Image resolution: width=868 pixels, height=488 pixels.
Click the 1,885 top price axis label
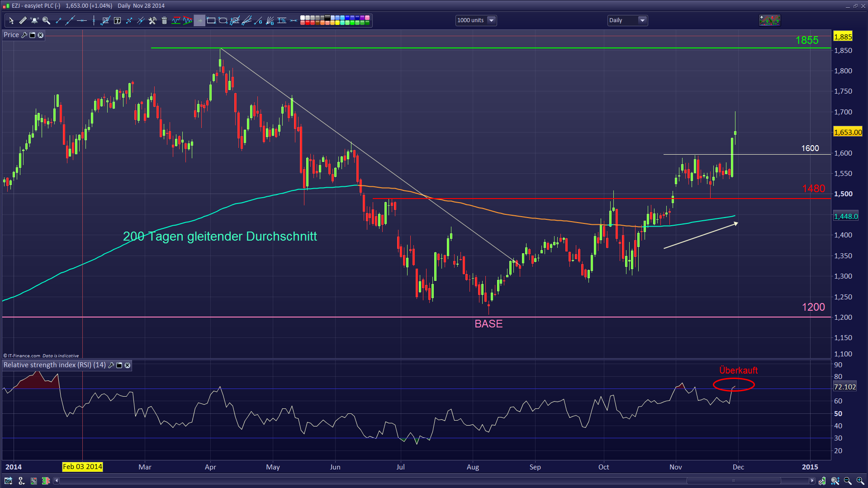[843, 37]
